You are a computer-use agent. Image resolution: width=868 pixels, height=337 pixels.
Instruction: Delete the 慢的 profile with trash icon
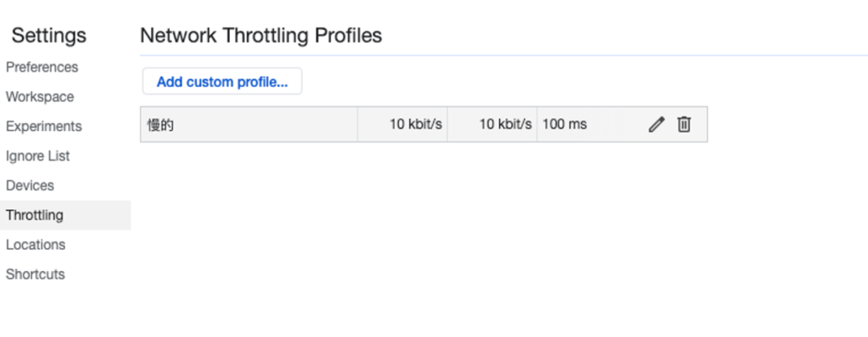click(x=684, y=125)
